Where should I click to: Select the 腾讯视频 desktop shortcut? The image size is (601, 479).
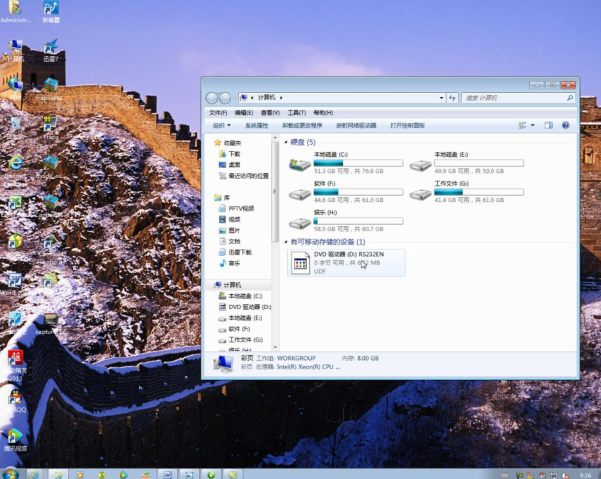coord(15,439)
